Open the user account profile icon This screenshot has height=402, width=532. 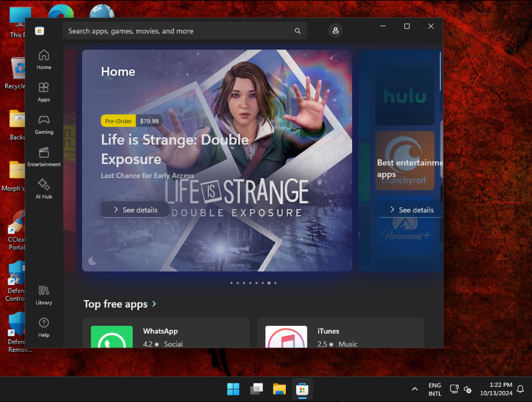[x=335, y=30]
